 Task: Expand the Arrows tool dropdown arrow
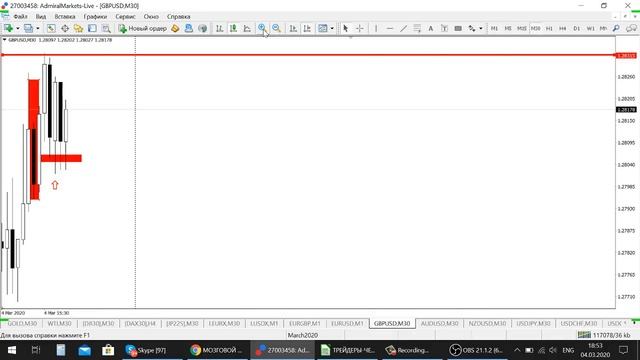[481, 28]
